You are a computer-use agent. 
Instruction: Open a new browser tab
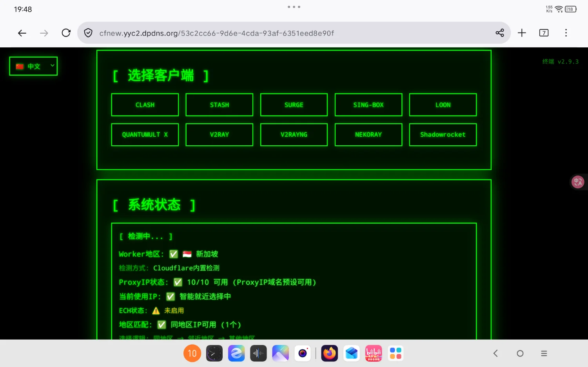point(522,33)
